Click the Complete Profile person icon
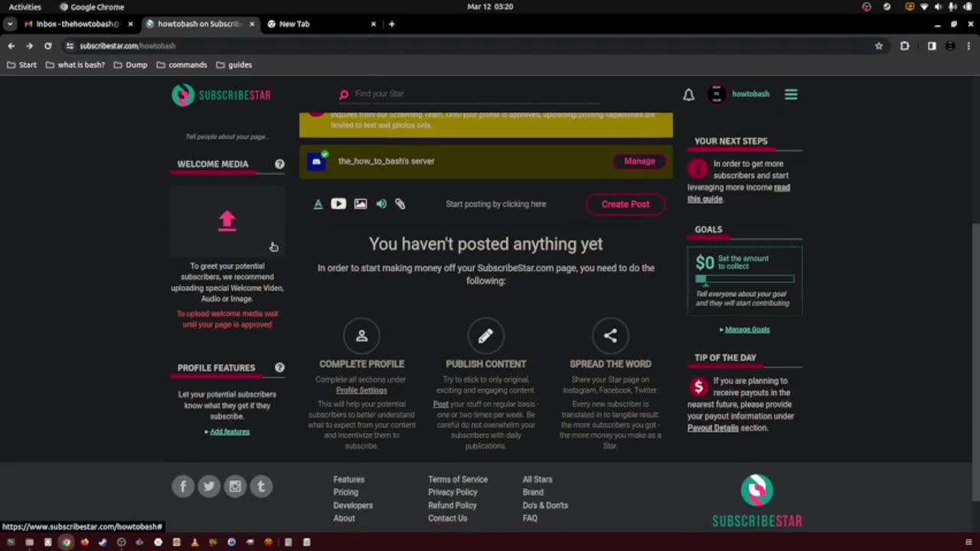This screenshot has width=980, height=551. pos(361,335)
